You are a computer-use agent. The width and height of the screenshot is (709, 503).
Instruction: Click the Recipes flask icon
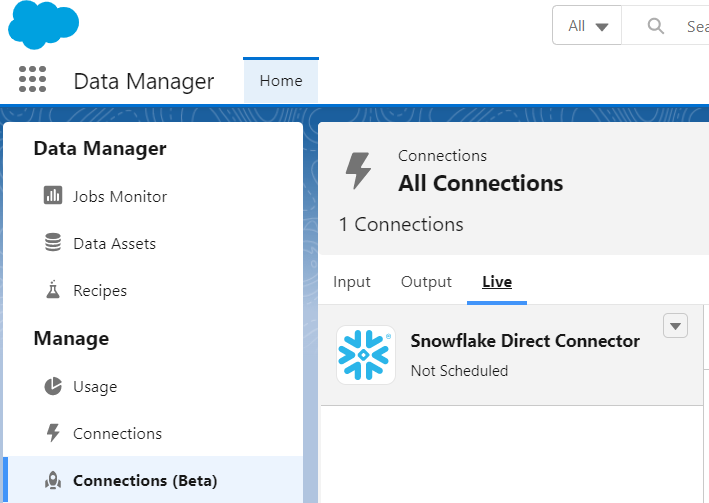point(53,291)
